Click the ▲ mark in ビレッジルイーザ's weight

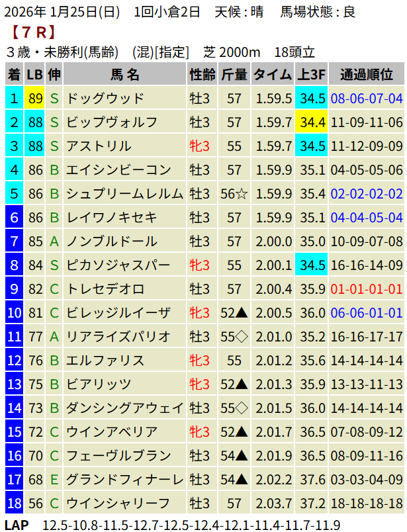pyautogui.click(x=242, y=313)
